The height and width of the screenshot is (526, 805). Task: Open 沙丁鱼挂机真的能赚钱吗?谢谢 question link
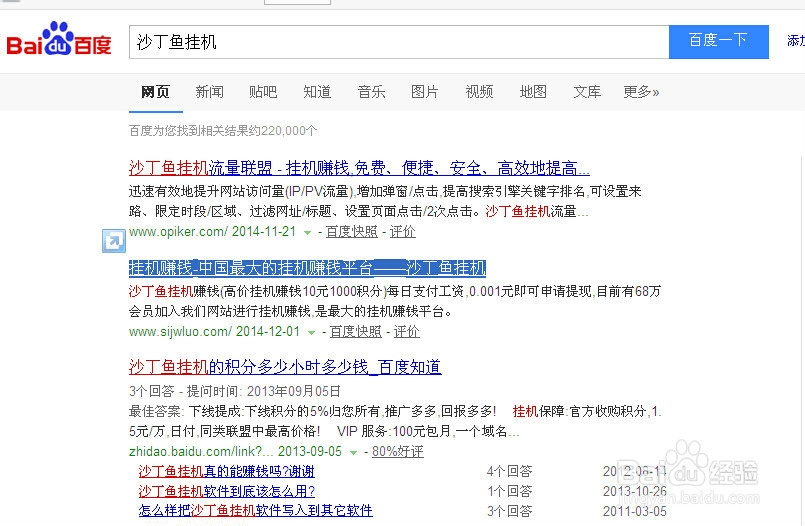coord(226,471)
